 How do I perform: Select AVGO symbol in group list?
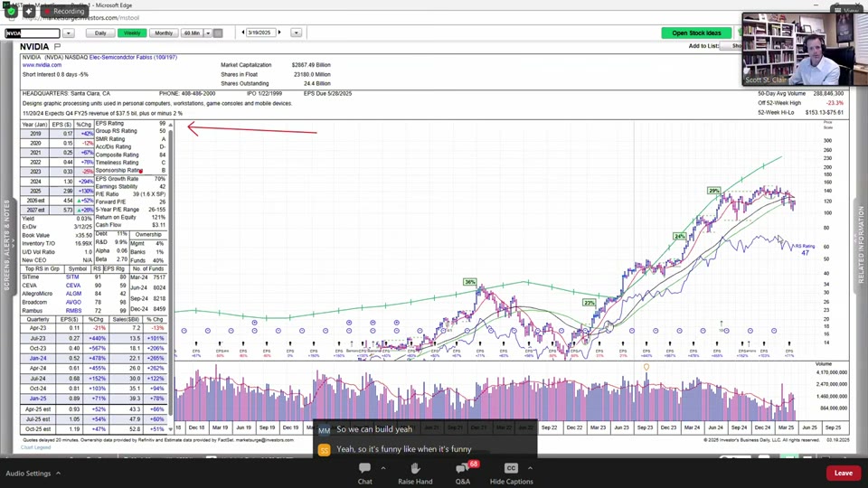(x=73, y=302)
